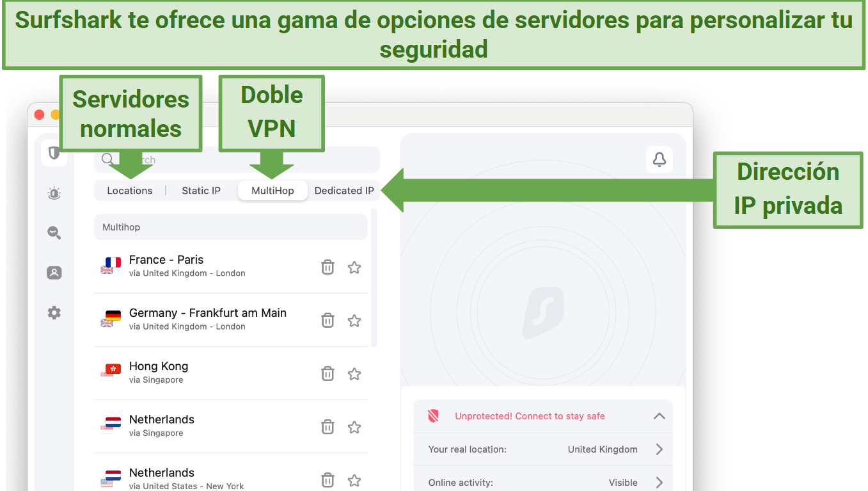Switch to the Locations tab
This screenshot has width=868, height=491.
point(130,191)
